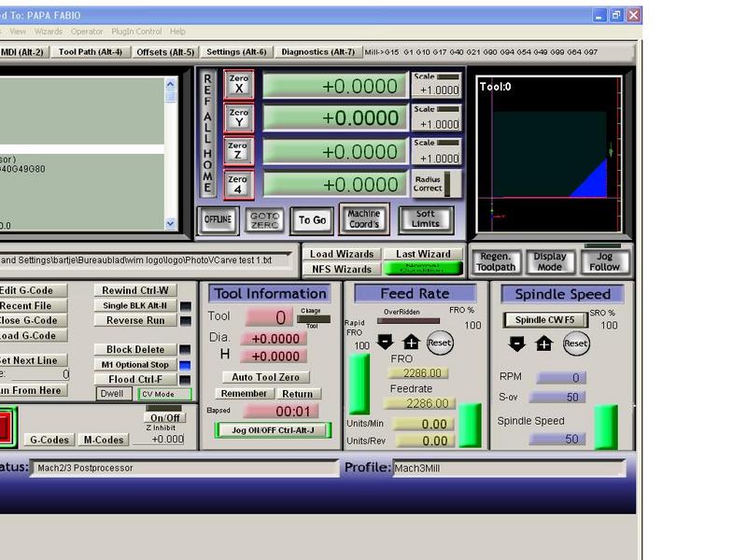
Task: Click the Auto Tool Zero button
Action: 266,377
